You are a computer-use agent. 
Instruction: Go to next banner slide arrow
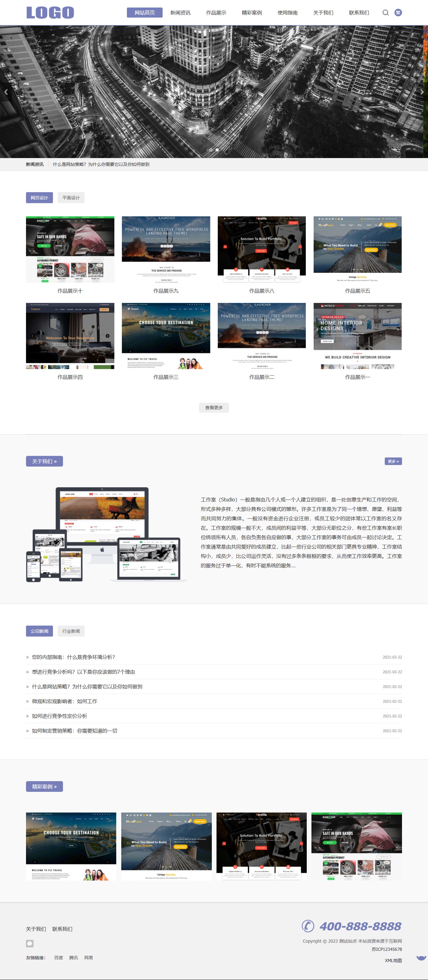(x=421, y=92)
